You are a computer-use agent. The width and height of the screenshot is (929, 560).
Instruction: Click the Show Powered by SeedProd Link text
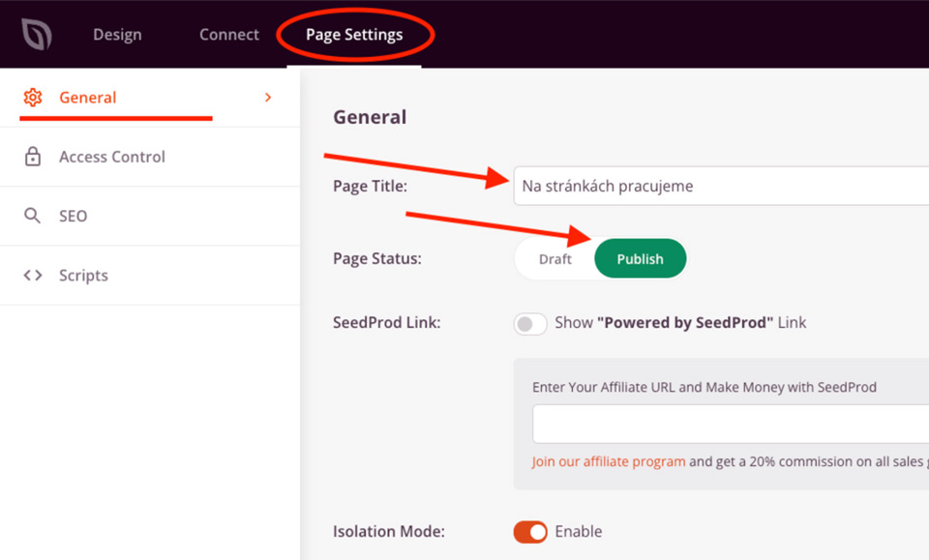pyautogui.click(x=680, y=323)
